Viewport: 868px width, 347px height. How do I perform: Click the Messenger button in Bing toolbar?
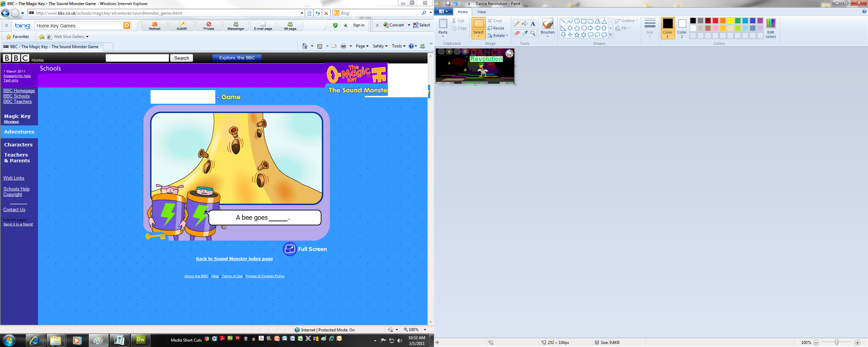coord(236,26)
